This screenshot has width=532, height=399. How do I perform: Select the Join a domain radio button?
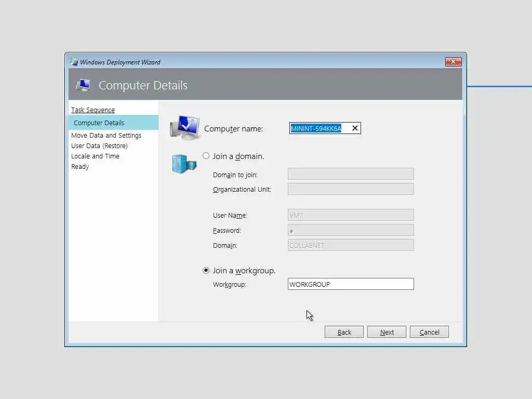(x=206, y=156)
